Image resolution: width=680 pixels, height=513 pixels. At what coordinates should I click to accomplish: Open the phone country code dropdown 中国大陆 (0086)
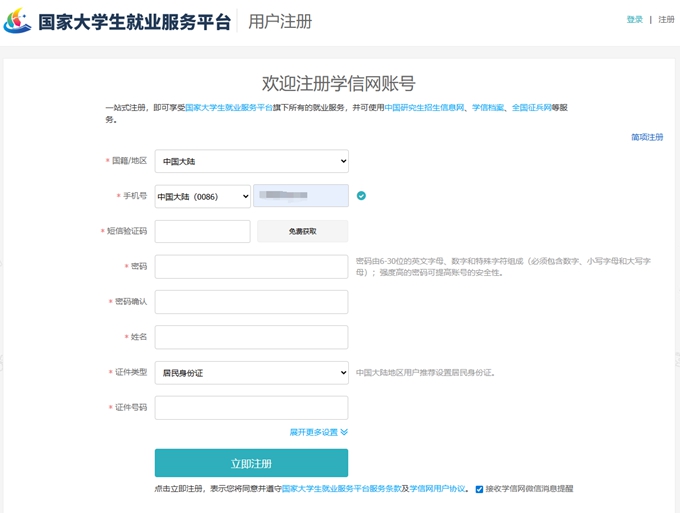pyautogui.click(x=202, y=197)
